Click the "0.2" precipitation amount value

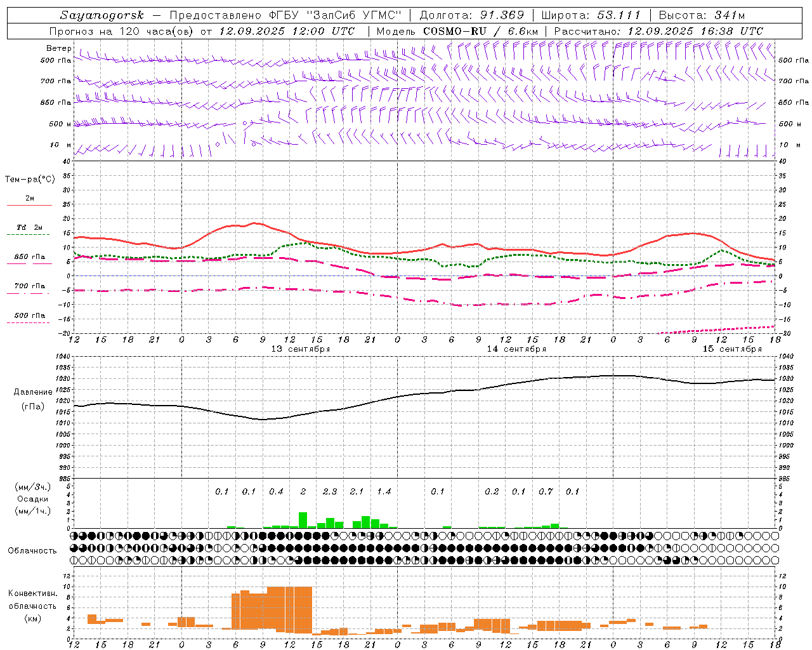tap(492, 491)
